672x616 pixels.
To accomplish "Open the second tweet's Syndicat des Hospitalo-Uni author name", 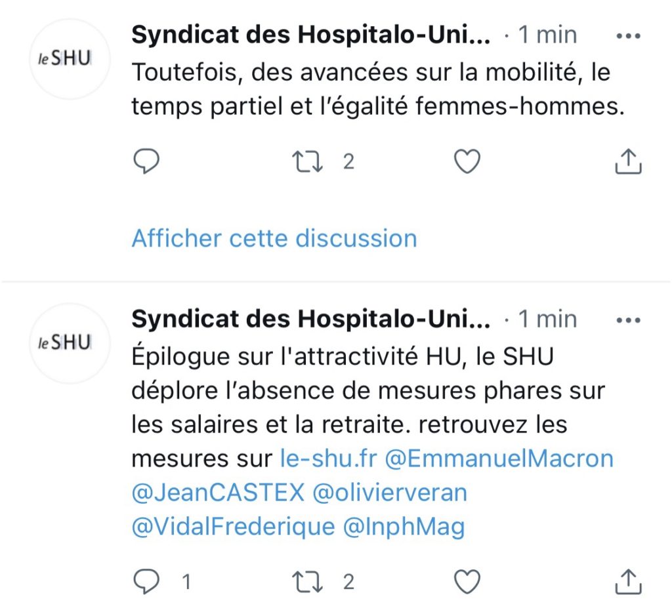I will click(311, 319).
